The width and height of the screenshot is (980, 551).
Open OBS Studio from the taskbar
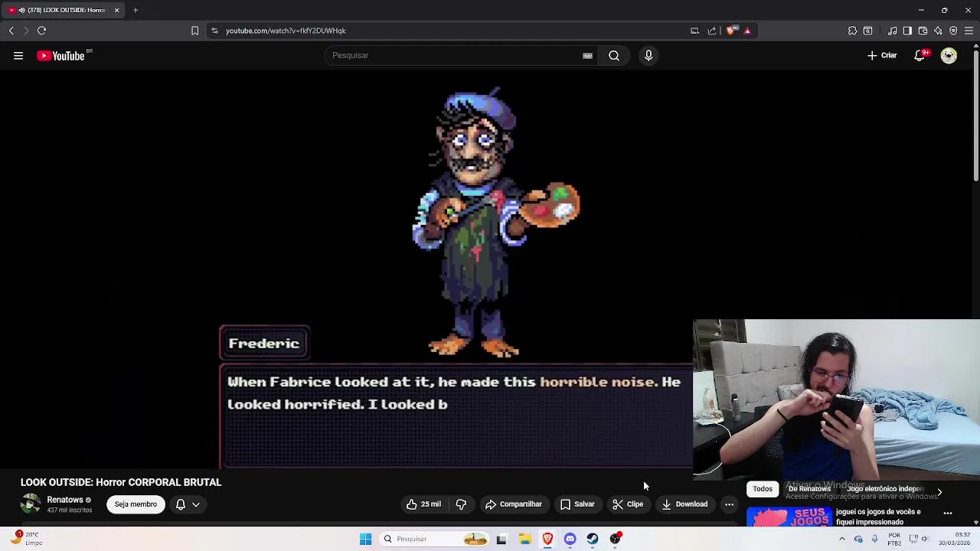(616, 539)
